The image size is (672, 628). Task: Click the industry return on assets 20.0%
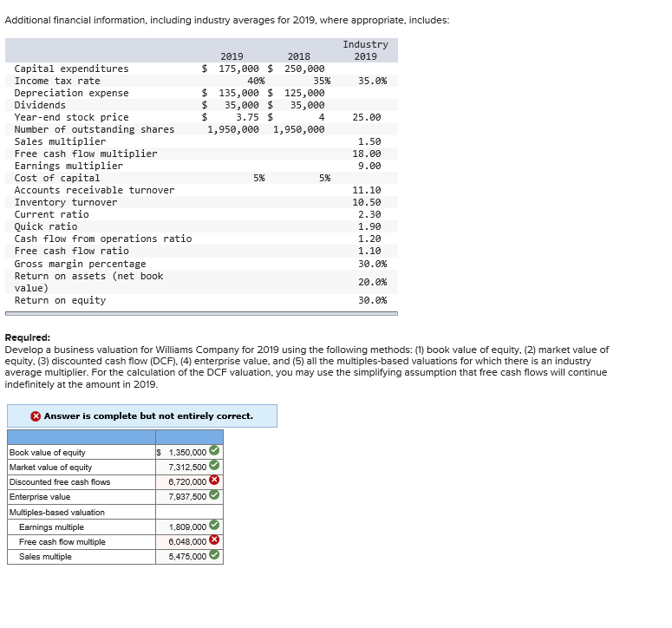pos(373,282)
